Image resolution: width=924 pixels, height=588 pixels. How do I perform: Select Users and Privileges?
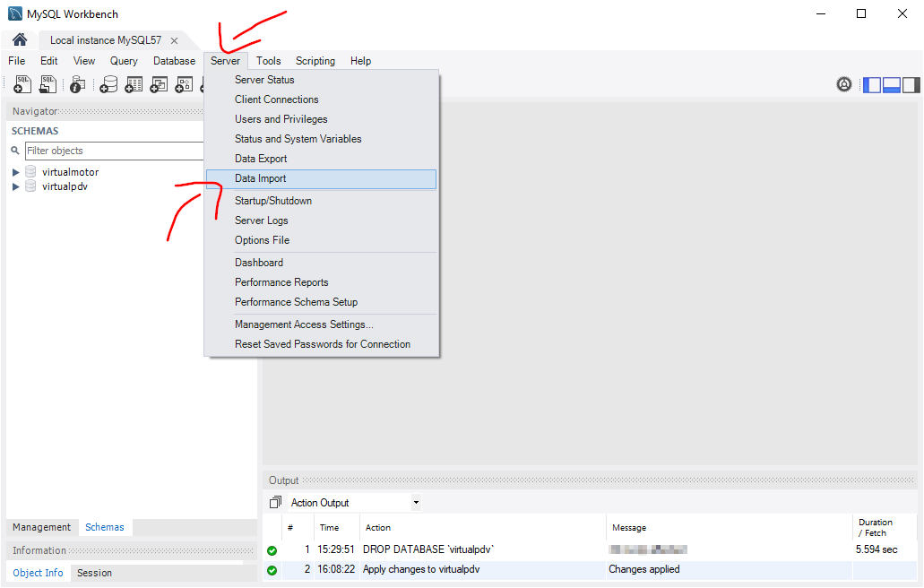[321, 119]
